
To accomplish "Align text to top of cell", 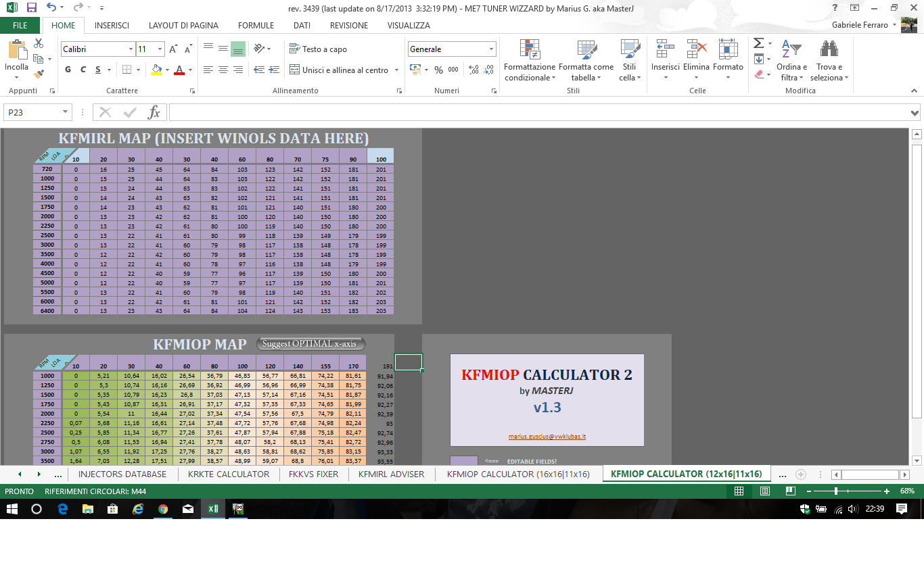I will (208, 49).
